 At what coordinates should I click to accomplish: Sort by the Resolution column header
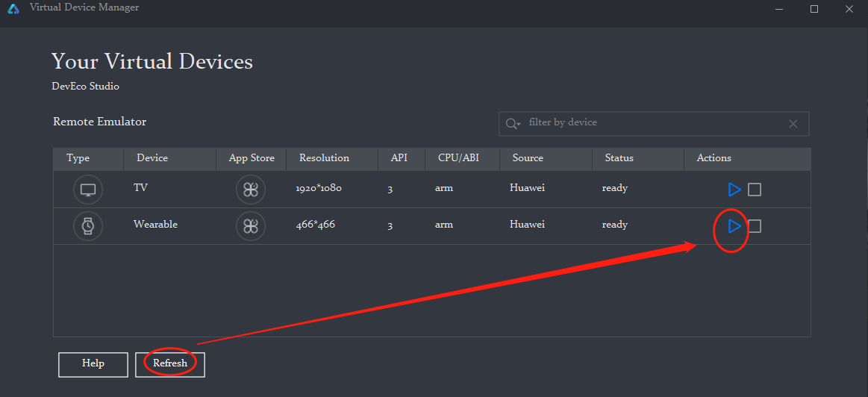pyautogui.click(x=324, y=158)
